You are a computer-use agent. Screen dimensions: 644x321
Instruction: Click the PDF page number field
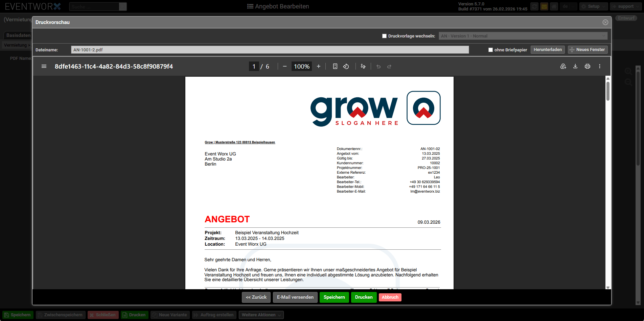[x=254, y=67]
